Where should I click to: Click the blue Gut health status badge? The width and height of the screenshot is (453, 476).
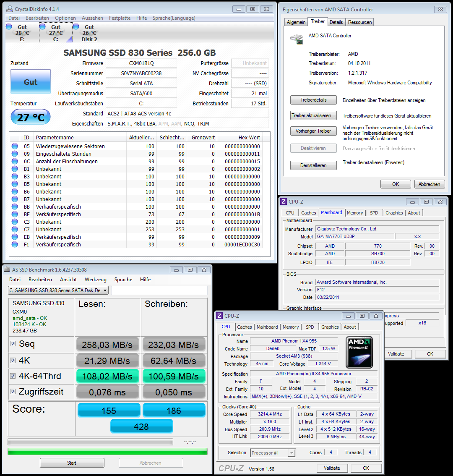[31, 81]
